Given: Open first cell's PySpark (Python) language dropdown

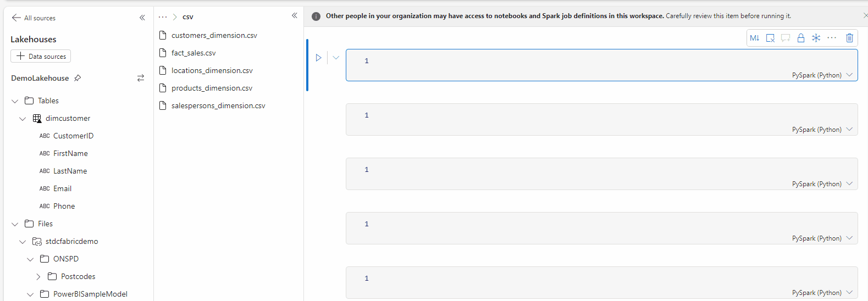Looking at the screenshot, I should click(822, 75).
